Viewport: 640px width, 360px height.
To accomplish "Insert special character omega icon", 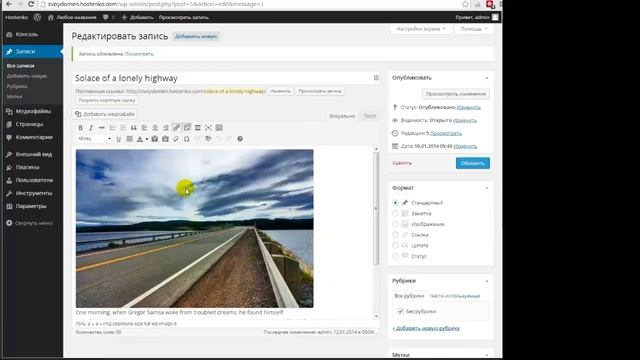I will [187, 139].
